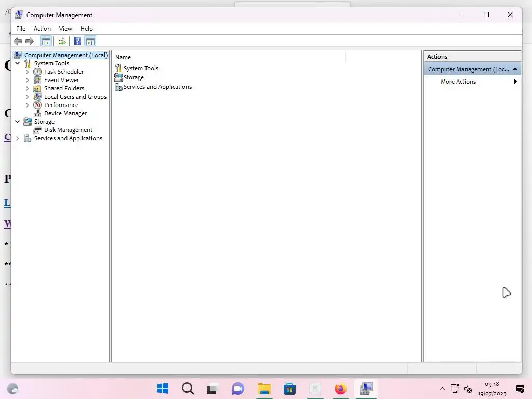
Task: Select Device Manager in the tree
Action: pyautogui.click(x=65, y=113)
